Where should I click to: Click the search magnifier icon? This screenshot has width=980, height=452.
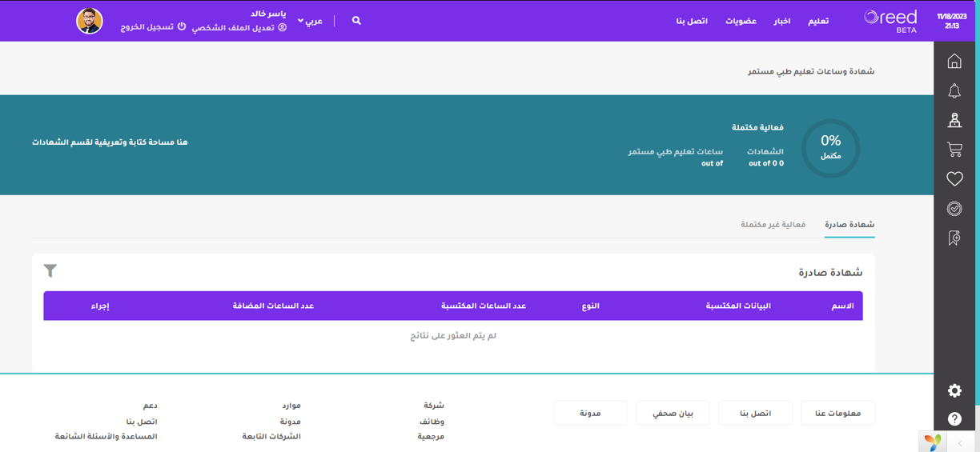pyautogui.click(x=356, y=21)
